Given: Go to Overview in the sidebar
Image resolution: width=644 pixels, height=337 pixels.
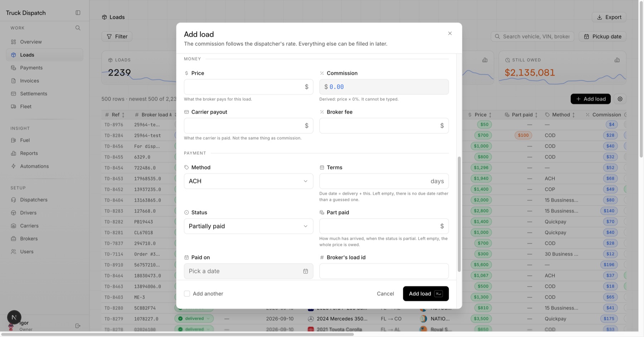Looking at the screenshot, I should click(45, 42).
